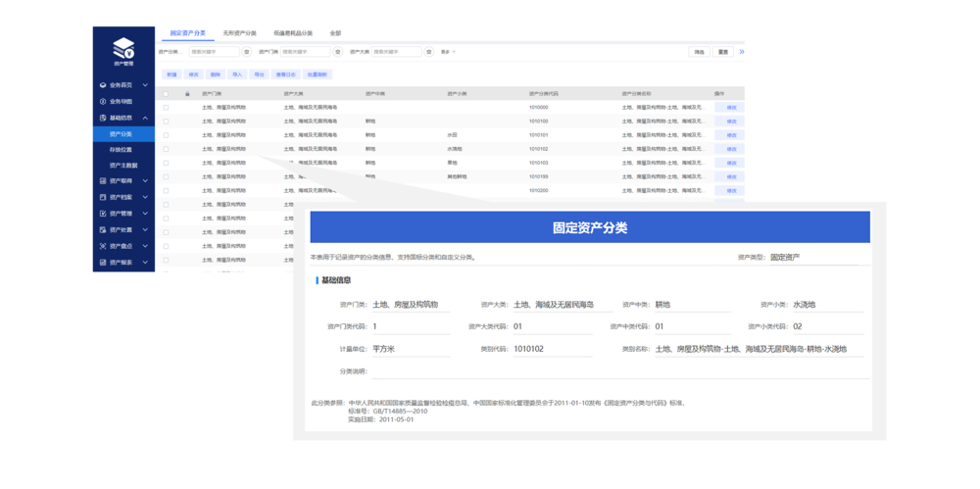Toggle the select-all checkbox in table header
This screenshot has width=980, height=489.
(167, 94)
